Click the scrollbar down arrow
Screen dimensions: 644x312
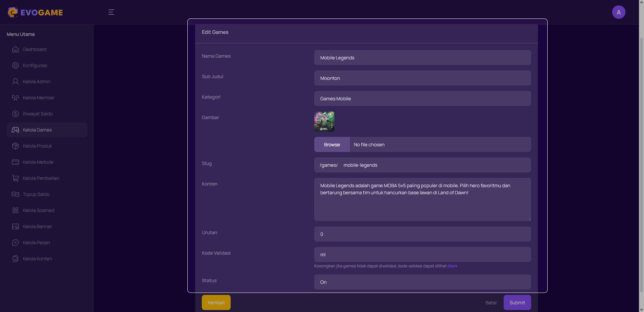[641, 309]
